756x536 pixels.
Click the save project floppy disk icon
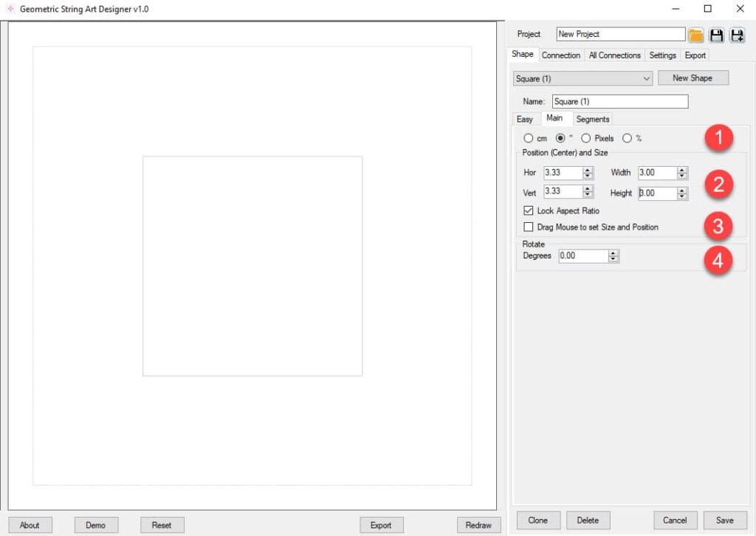click(716, 35)
